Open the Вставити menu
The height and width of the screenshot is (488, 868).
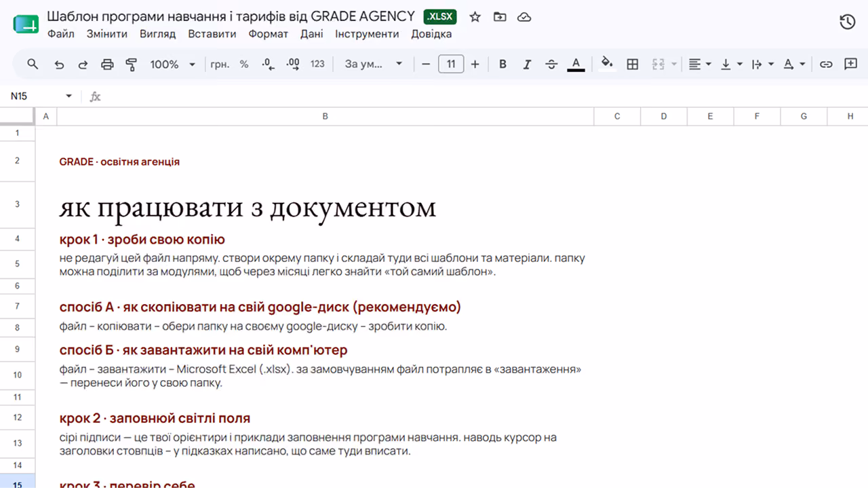click(212, 34)
